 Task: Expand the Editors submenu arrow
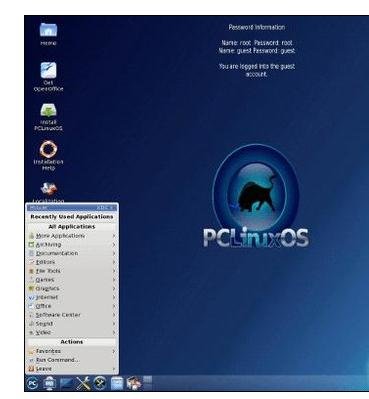tap(114, 262)
